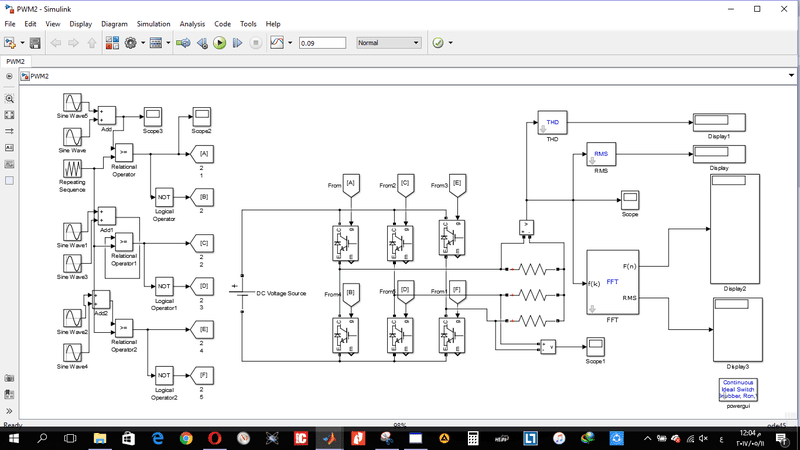Open the Simulation menu
800x450 pixels.
click(153, 22)
